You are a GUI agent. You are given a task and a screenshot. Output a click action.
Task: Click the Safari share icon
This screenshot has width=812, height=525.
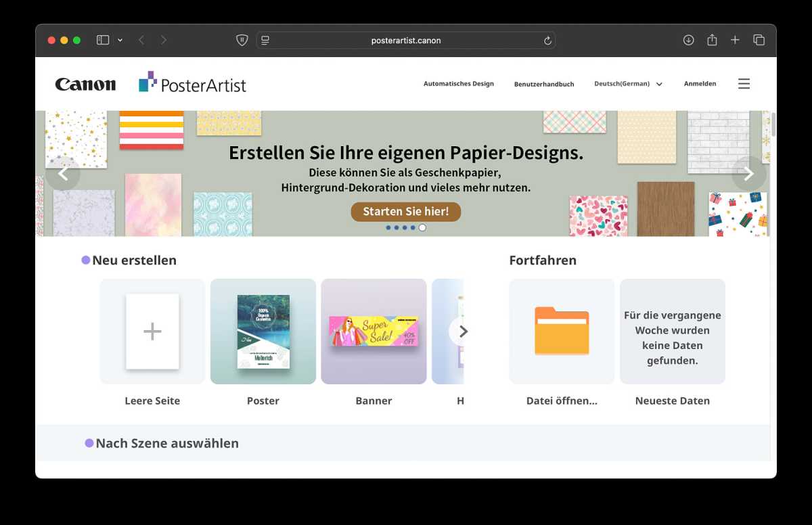coord(712,41)
